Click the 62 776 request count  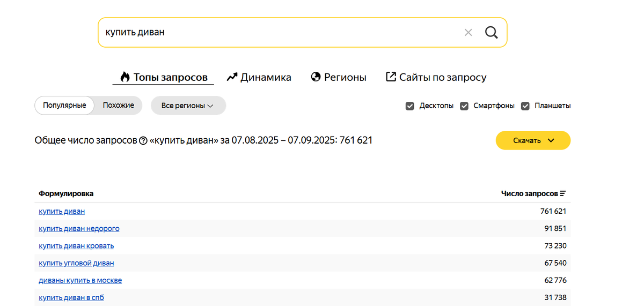pos(555,280)
